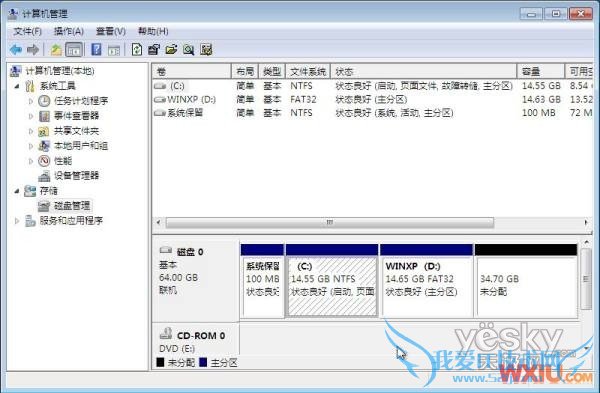Click the 计算机管理 title bar icon

tap(13, 14)
